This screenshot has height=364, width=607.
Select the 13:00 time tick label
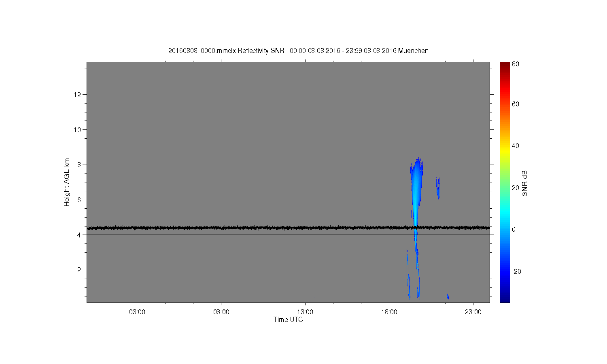point(305,312)
